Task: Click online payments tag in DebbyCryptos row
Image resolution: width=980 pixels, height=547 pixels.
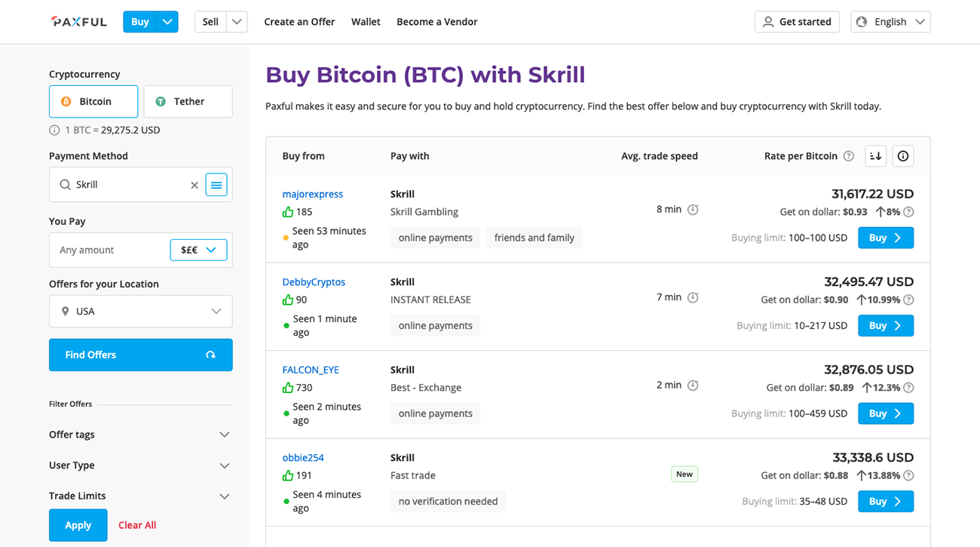Action: click(x=436, y=326)
